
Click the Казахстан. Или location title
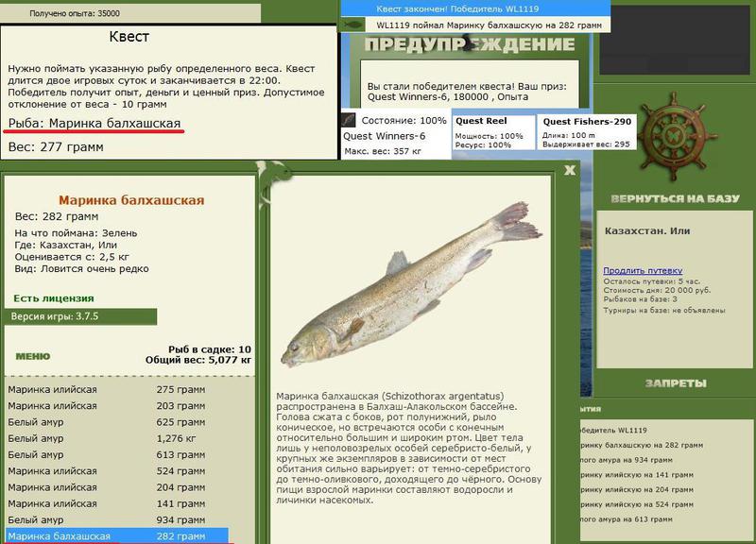click(647, 230)
